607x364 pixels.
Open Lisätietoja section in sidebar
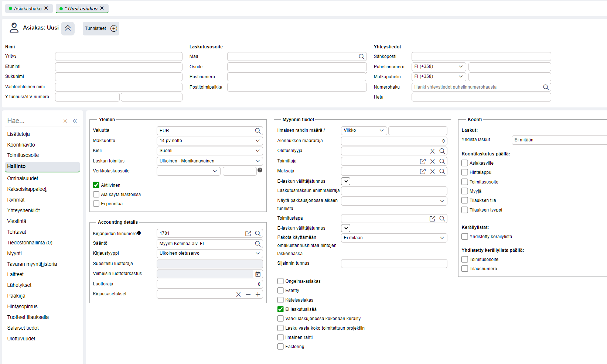18,134
